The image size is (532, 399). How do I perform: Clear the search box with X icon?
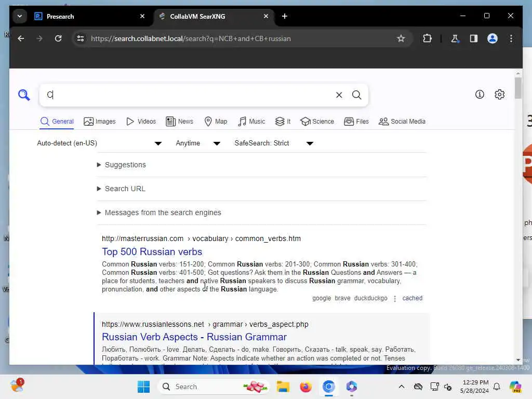point(339,95)
